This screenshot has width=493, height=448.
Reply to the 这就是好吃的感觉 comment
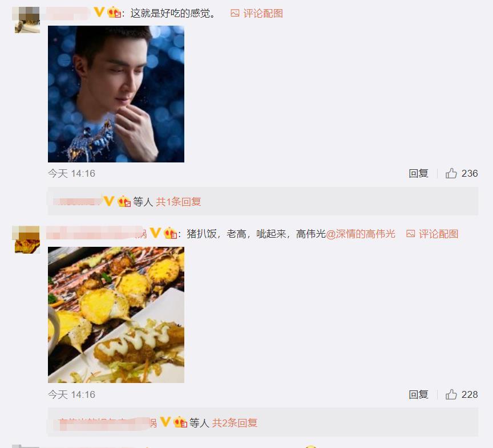click(418, 173)
